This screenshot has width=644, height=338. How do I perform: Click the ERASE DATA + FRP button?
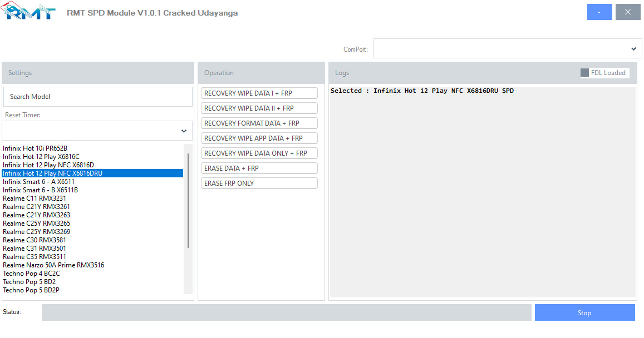pos(259,168)
